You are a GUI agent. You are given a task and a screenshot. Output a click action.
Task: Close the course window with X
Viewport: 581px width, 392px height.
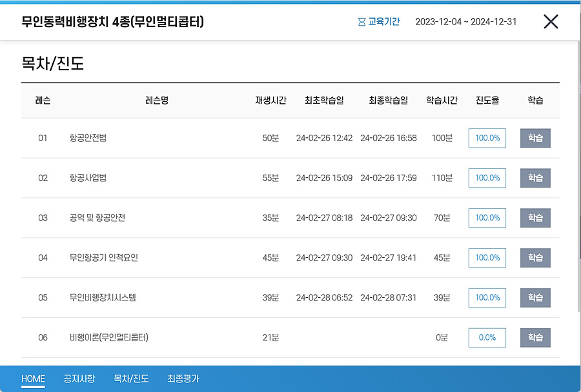pyautogui.click(x=551, y=21)
